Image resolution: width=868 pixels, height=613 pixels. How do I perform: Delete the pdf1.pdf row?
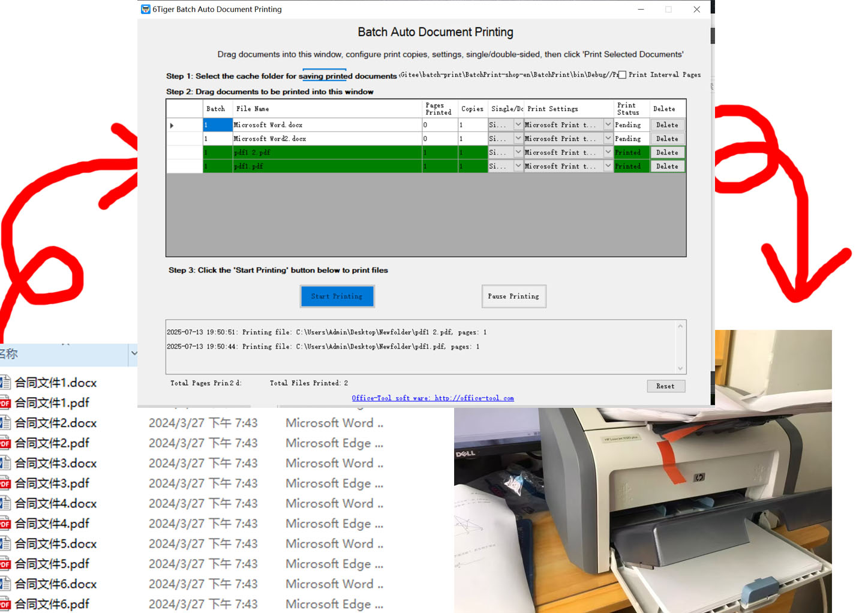tap(667, 166)
